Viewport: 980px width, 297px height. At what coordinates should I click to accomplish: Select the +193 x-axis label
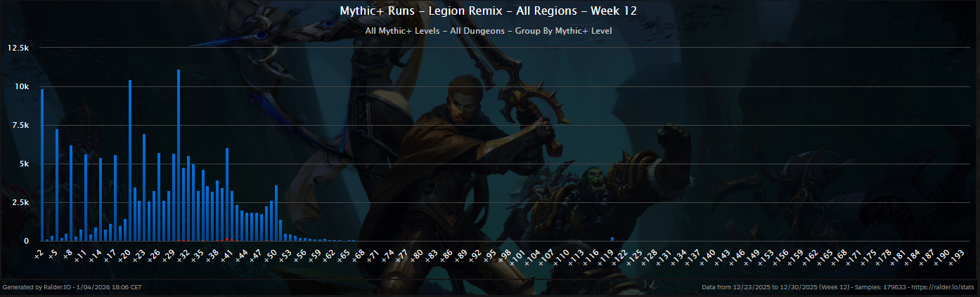click(955, 255)
